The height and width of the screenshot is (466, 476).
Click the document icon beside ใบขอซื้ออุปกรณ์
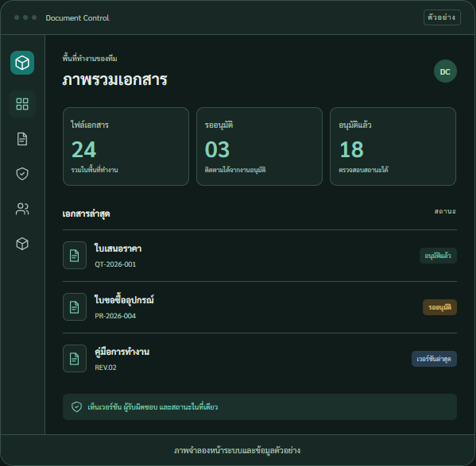click(x=75, y=306)
